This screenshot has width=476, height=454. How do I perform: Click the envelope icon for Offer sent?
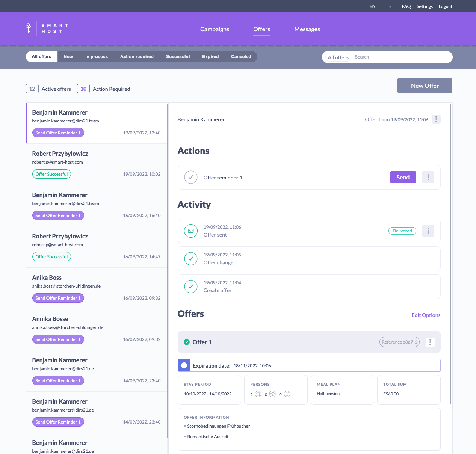pyautogui.click(x=191, y=231)
